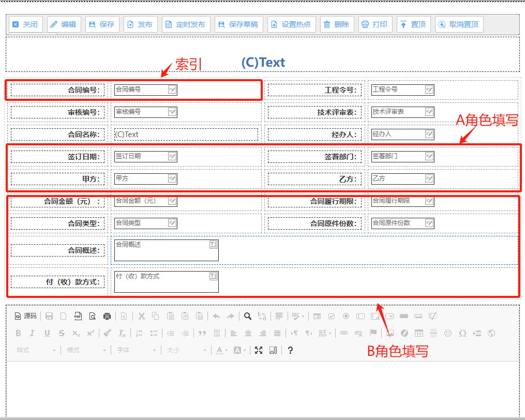This screenshot has width=525, height=420.
Task: Click the 合同名称 text input field
Action: pos(185,134)
